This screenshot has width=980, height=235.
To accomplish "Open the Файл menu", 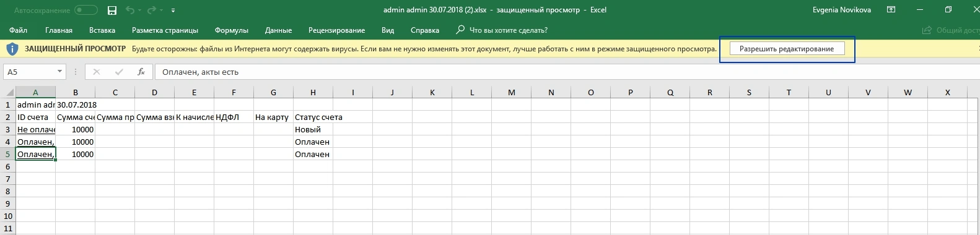I will coord(19,30).
